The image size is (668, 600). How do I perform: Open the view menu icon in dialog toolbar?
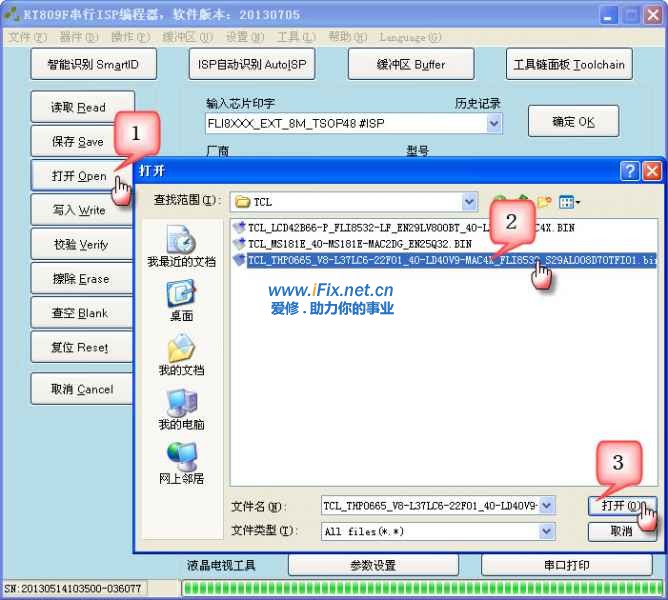point(569,201)
